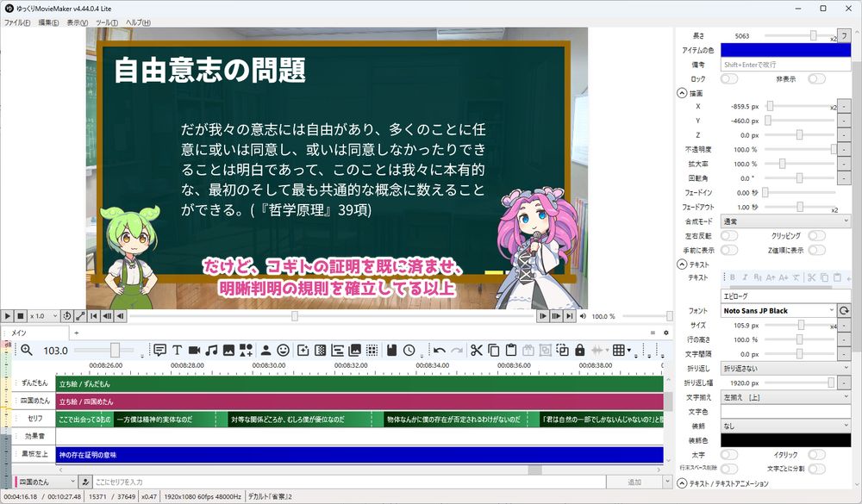Open the 編集 menu
Viewport: 862px width, 504px height.
pos(48,22)
